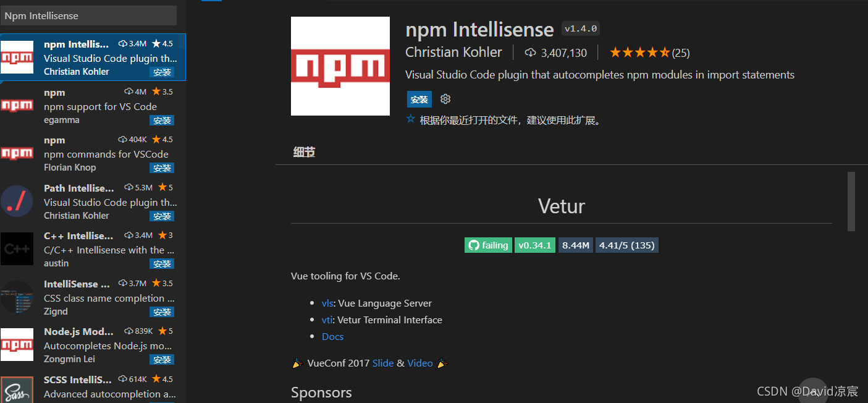The width and height of the screenshot is (868, 403).
Task: Click the GitHub failing build badge
Action: (x=488, y=245)
